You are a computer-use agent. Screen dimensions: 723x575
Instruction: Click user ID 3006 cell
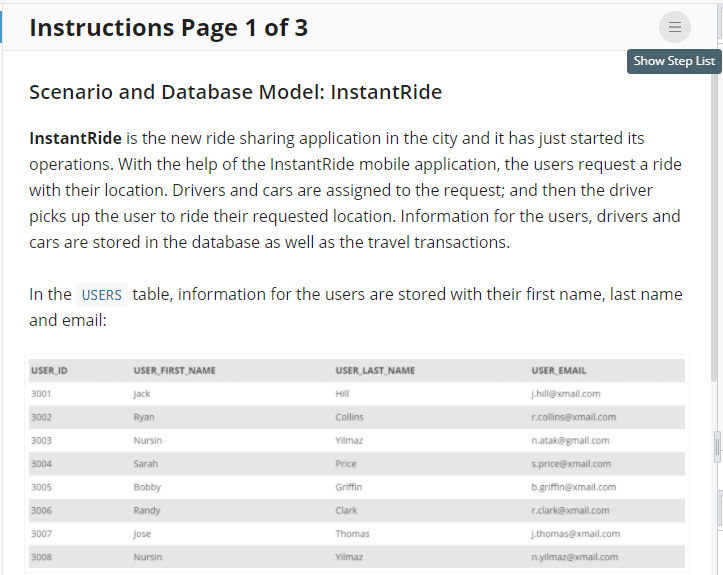click(41, 510)
